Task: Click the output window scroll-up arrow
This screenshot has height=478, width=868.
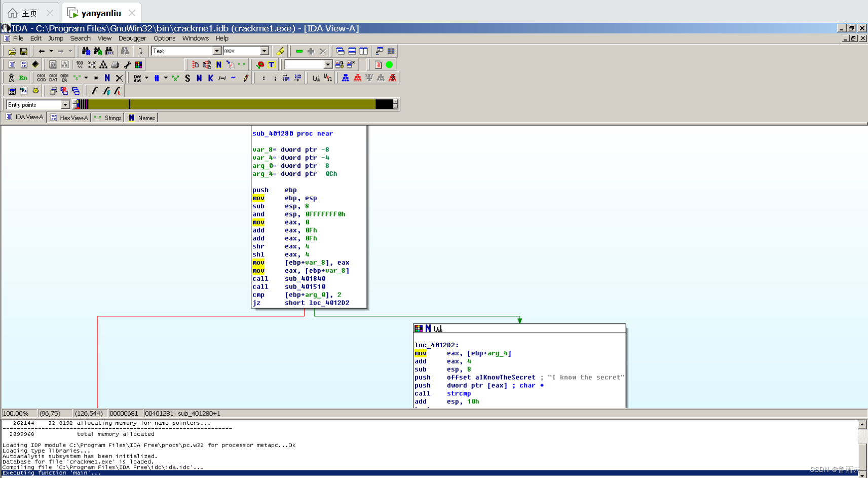Action: coord(862,424)
